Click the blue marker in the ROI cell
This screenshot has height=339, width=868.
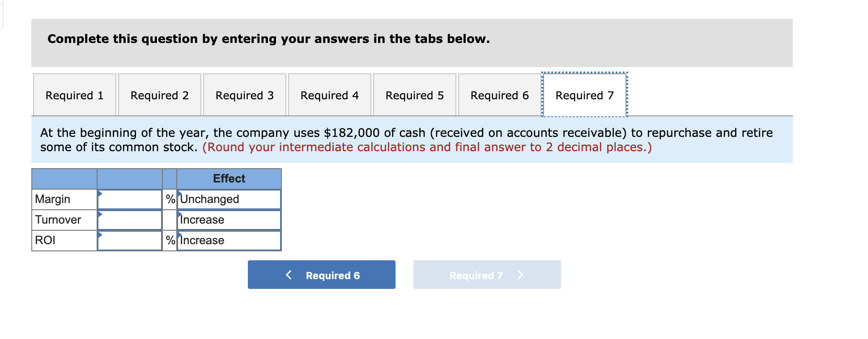(99, 234)
